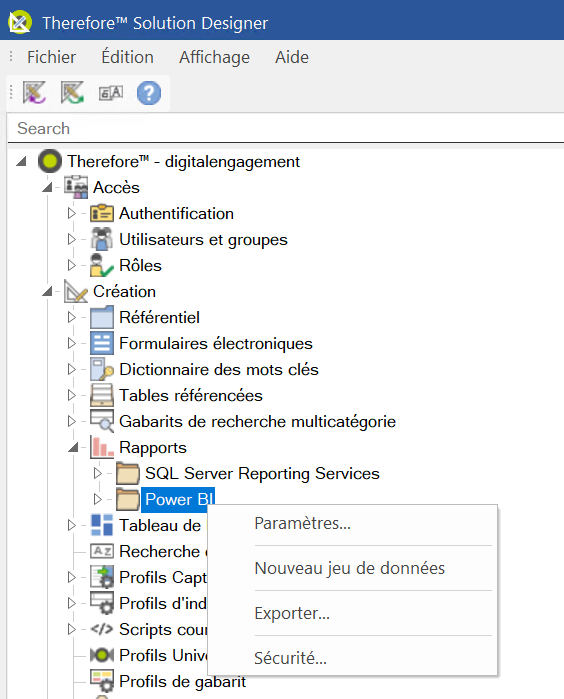Image resolution: width=564 pixels, height=699 pixels.
Task: Click into the Search field
Action: 285,128
